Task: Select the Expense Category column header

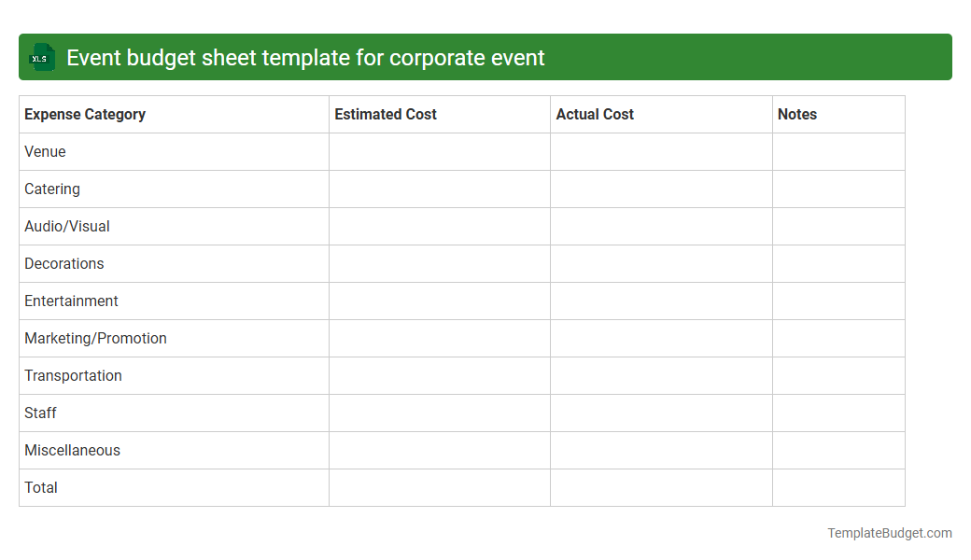Action: coord(84,114)
